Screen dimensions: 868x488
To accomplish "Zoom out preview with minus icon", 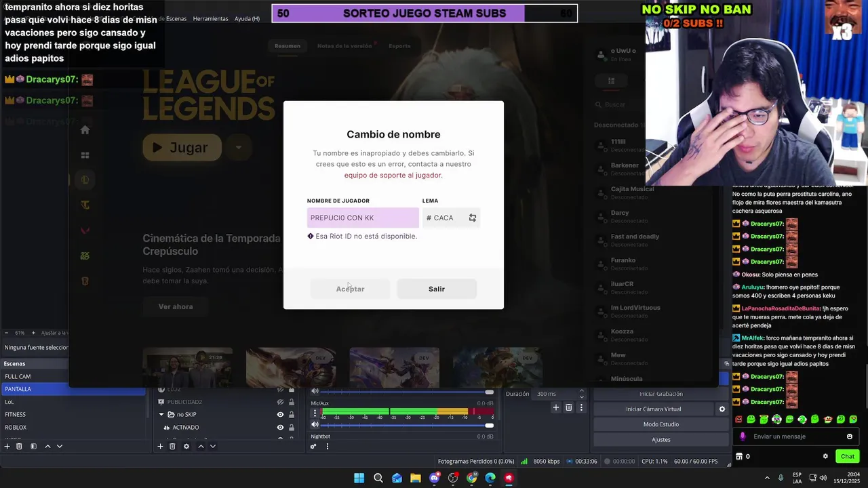I will [x=6, y=333].
